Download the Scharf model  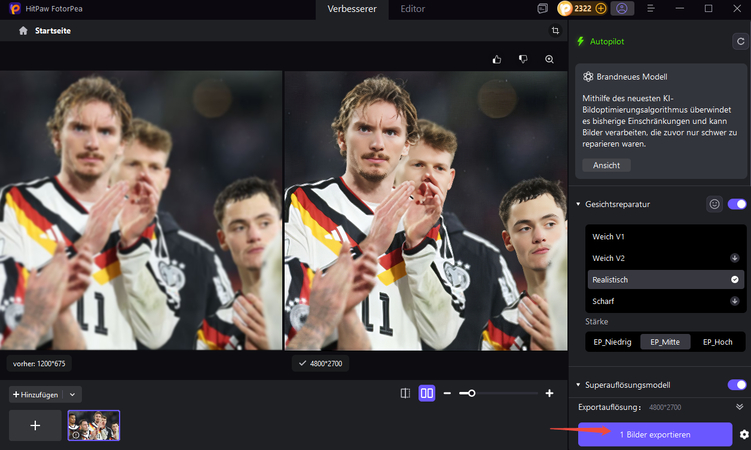point(734,301)
